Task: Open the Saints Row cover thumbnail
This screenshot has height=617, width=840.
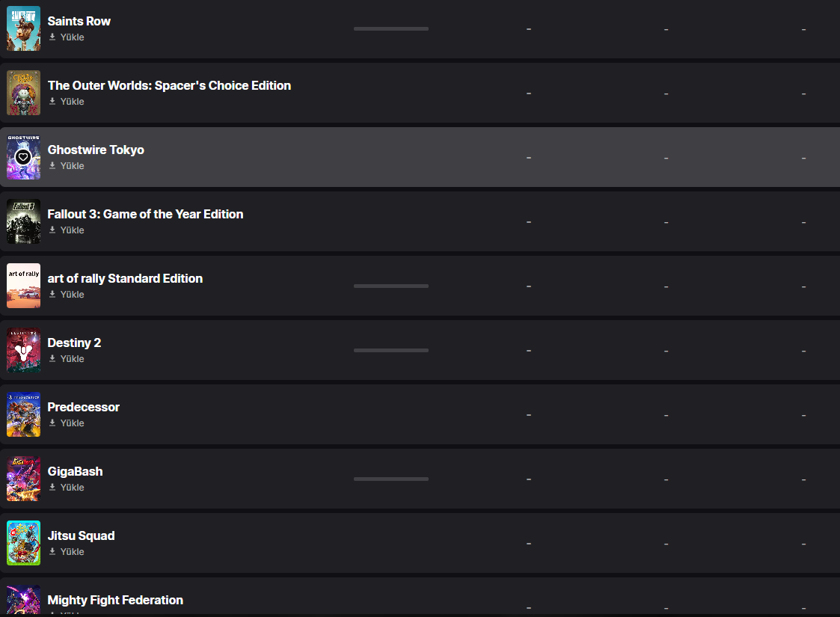Action: [x=23, y=28]
